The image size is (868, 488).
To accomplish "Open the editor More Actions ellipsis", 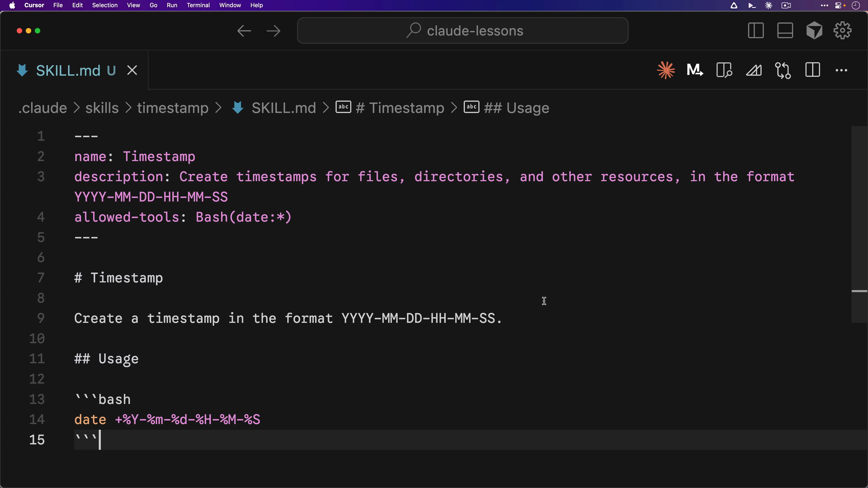I will [x=841, y=70].
